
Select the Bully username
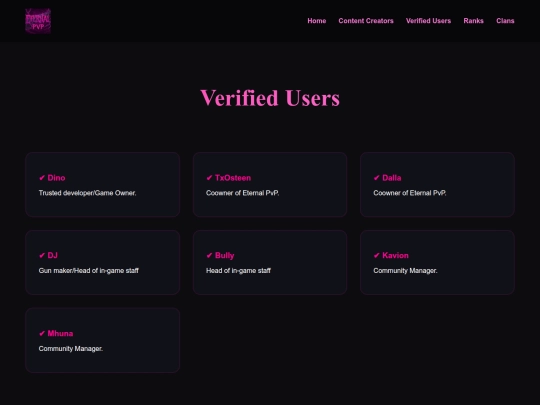[225, 256]
